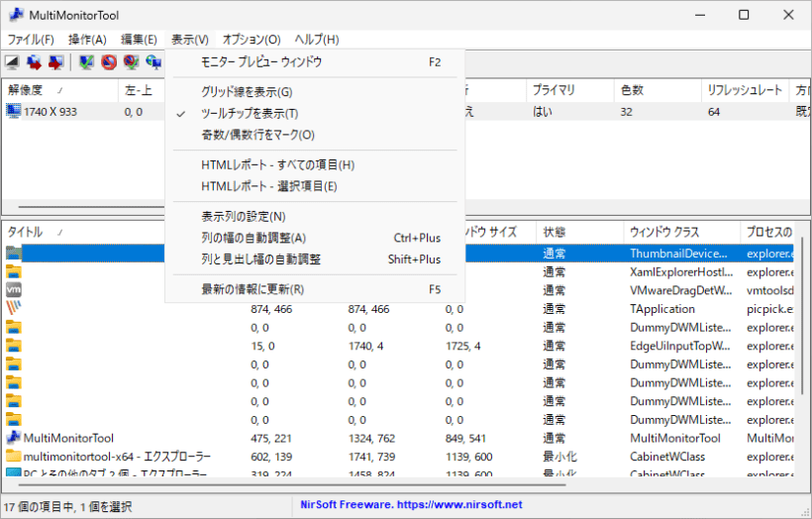812x519 pixels.
Task: Click folder icon beside multimonitortool-x64 title
Action: pyautogui.click(x=14, y=457)
